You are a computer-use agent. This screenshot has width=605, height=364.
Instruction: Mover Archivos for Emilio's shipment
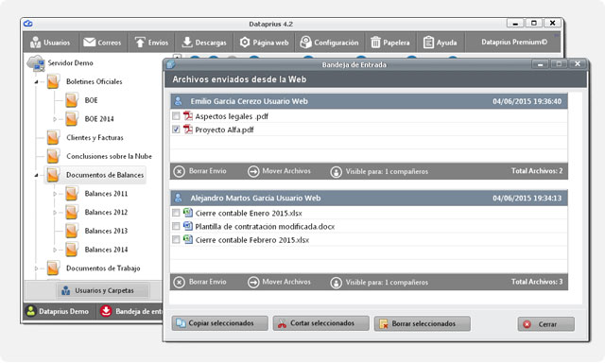tap(279, 171)
